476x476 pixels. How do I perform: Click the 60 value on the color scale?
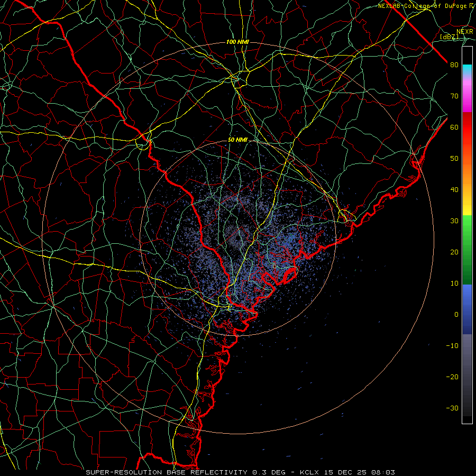454,127
